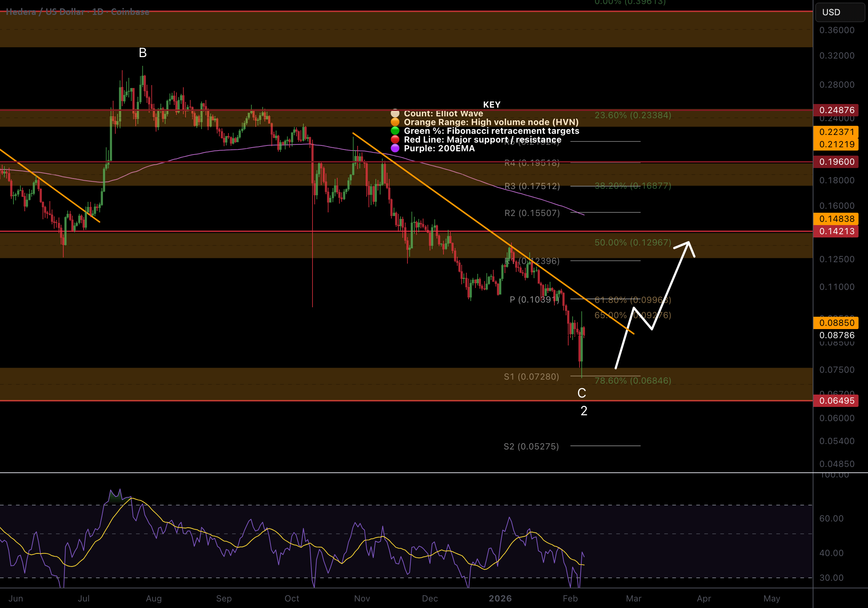Screen dimensions: 868x608
Task: Click the white circle beside Count: Elliot Wave
Action: (x=395, y=113)
